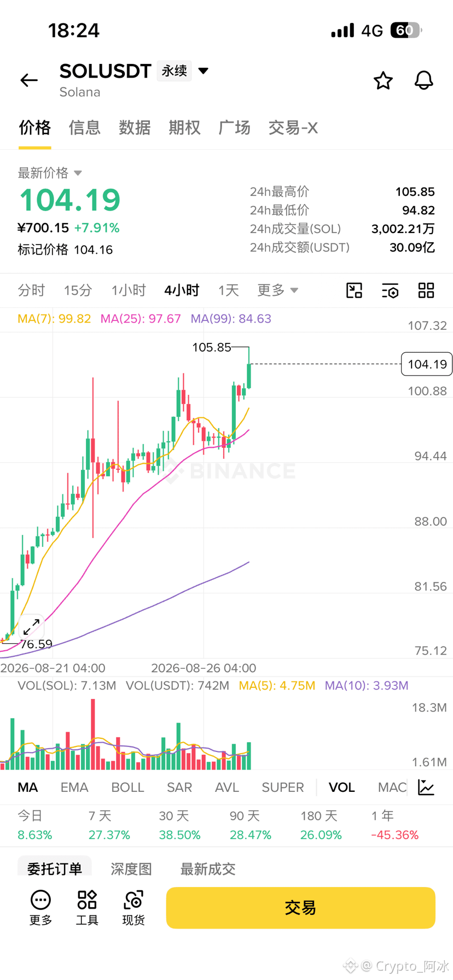The image size is (453, 980).
Task: Tap the 24h成交量(SOL) 3,002.21万 value
Action: click(x=403, y=229)
